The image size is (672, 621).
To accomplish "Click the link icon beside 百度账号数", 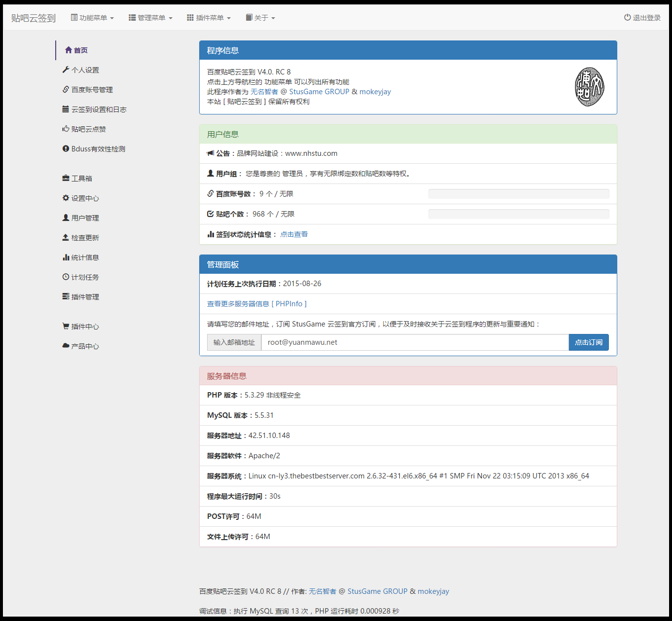I will click(x=211, y=194).
